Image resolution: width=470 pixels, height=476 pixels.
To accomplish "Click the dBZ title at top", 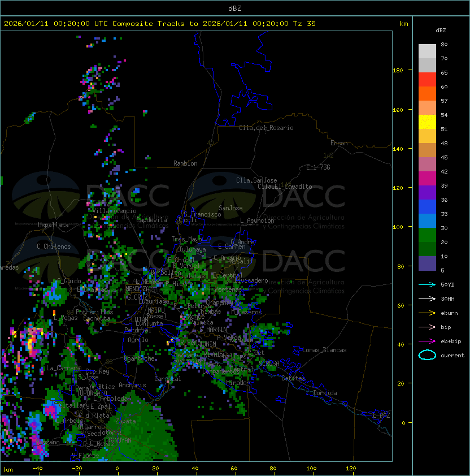I will [x=235, y=8].
